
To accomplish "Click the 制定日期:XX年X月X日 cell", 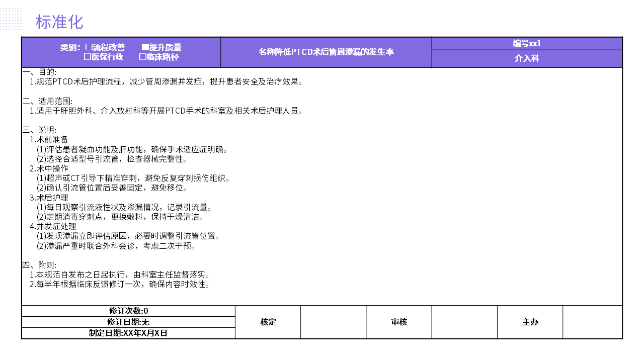I will pos(128,333).
